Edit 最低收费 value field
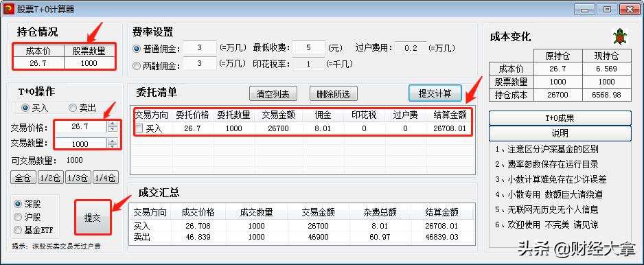 tap(309, 47)
